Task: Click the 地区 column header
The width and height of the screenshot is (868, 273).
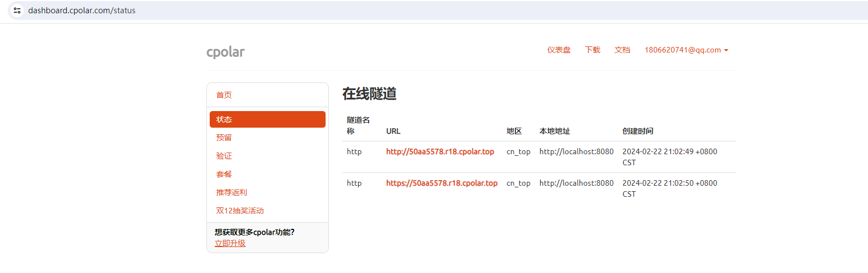Action: tap(514, 131)
